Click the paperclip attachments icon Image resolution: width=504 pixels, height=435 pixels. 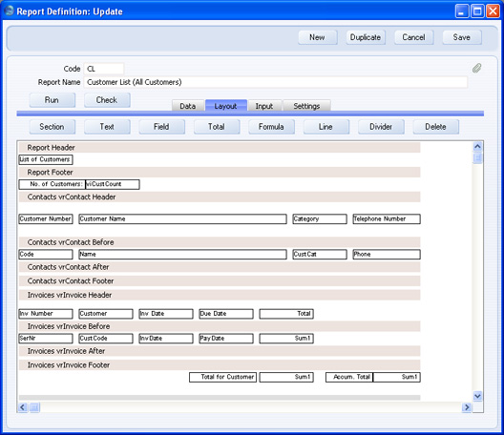click(476, 68)
